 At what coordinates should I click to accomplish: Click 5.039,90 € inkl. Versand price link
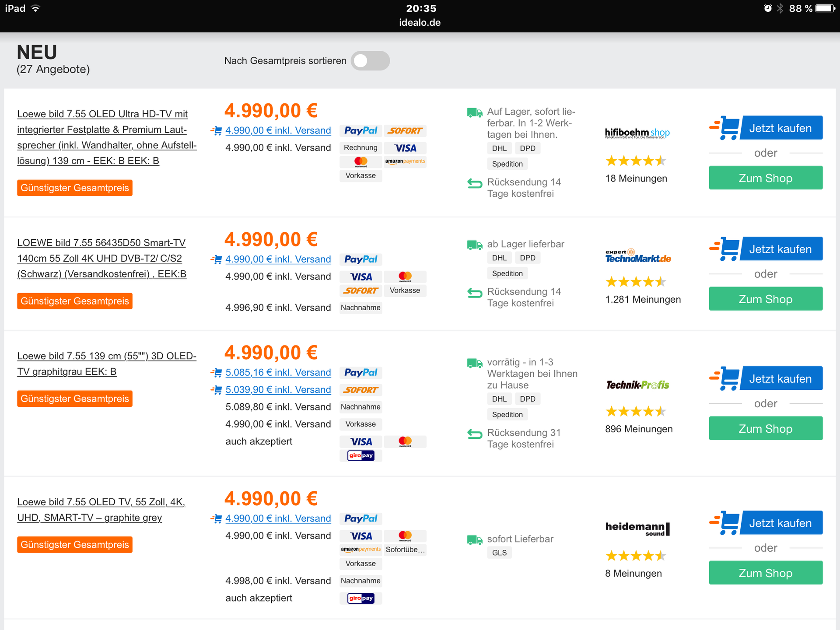[278, 389]
